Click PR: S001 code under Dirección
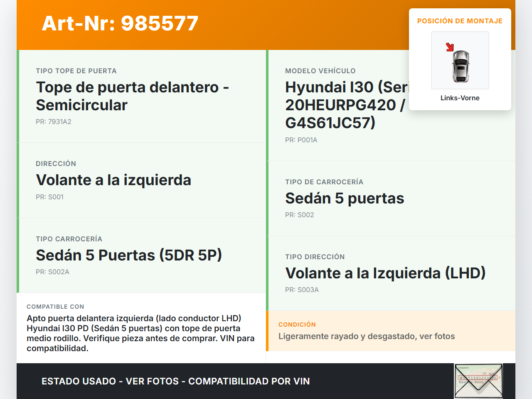Viewport: 532px width, 399px height. (49, 197)
